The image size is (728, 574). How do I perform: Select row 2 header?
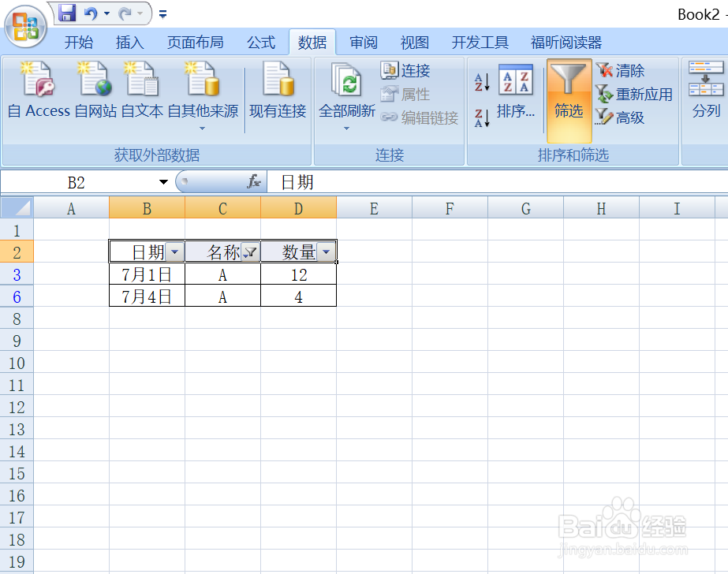click(17, 252)
